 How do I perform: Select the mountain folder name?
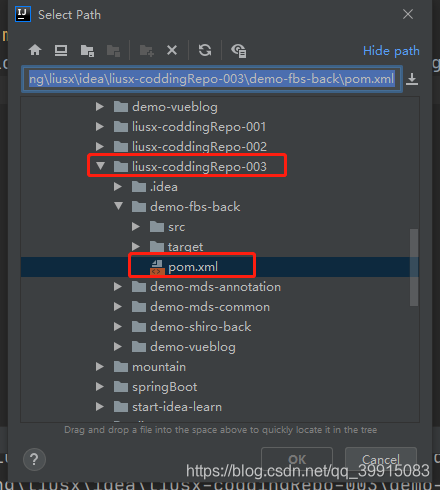click(159, 367)
